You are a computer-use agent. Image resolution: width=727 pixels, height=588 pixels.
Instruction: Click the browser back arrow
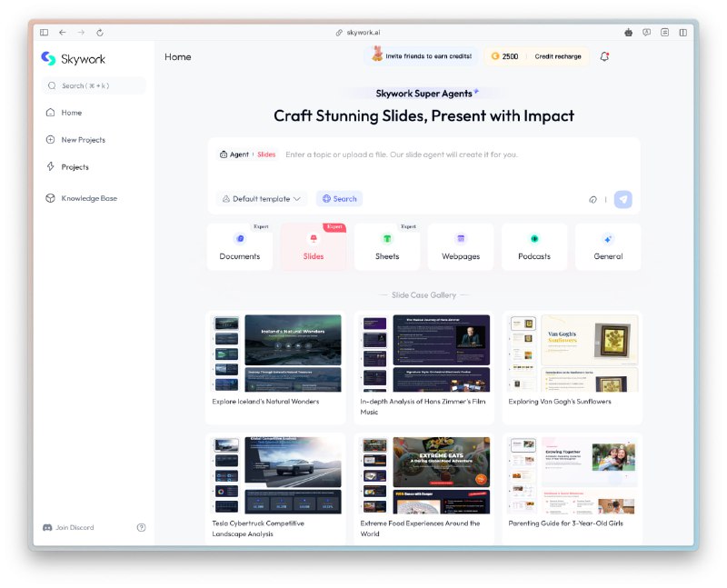coord(63,33)
